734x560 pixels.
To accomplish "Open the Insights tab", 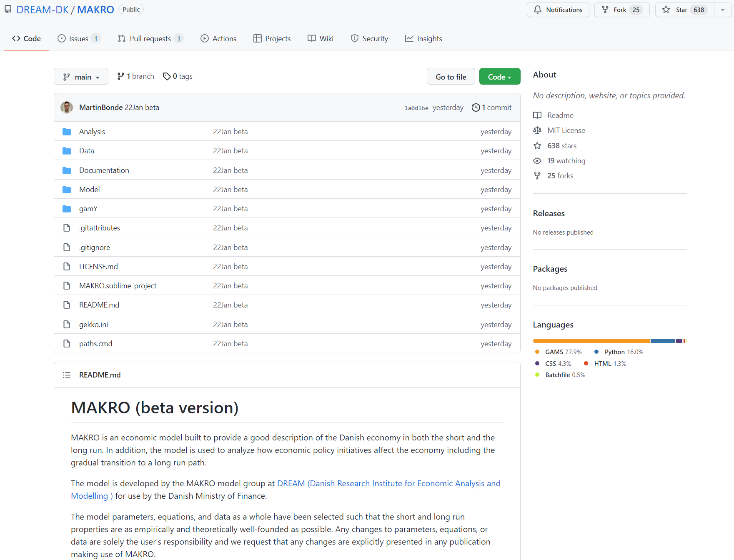I will pos(423,39).
